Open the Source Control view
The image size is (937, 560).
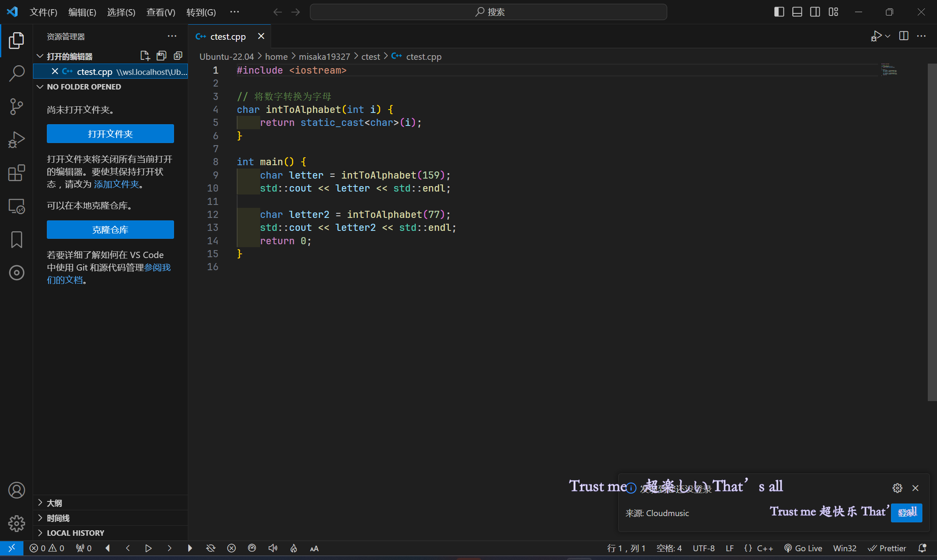tap(16, 107)
